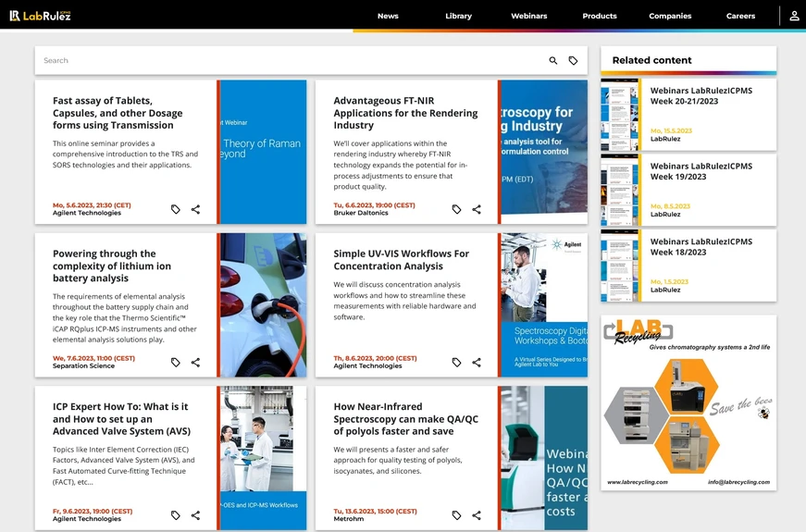The width and height of the screenshot is (806, 532).
Task: Click date Tu, 6.6.2023, 19:00 (CEST)
Action: point(374,205)
